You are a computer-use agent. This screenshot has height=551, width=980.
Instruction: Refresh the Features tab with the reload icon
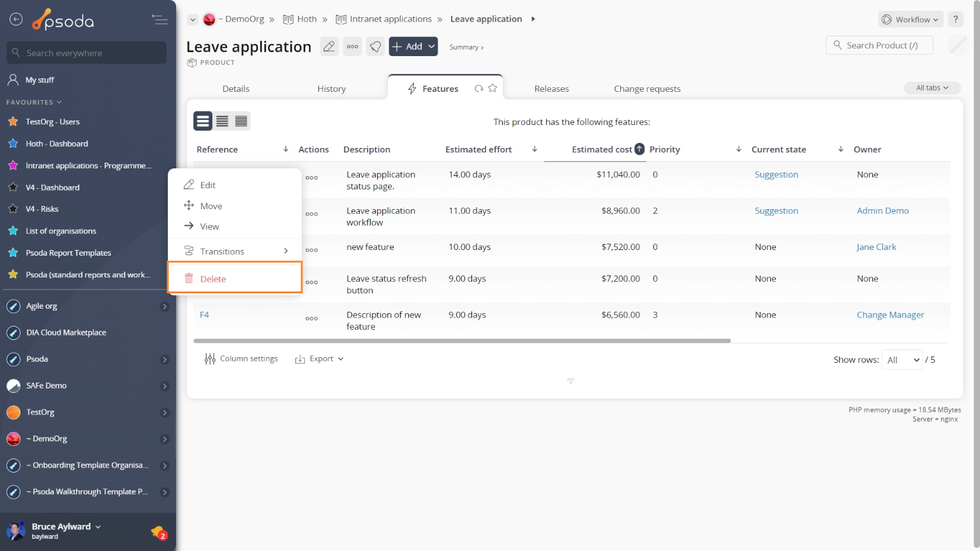click(479, 89)
